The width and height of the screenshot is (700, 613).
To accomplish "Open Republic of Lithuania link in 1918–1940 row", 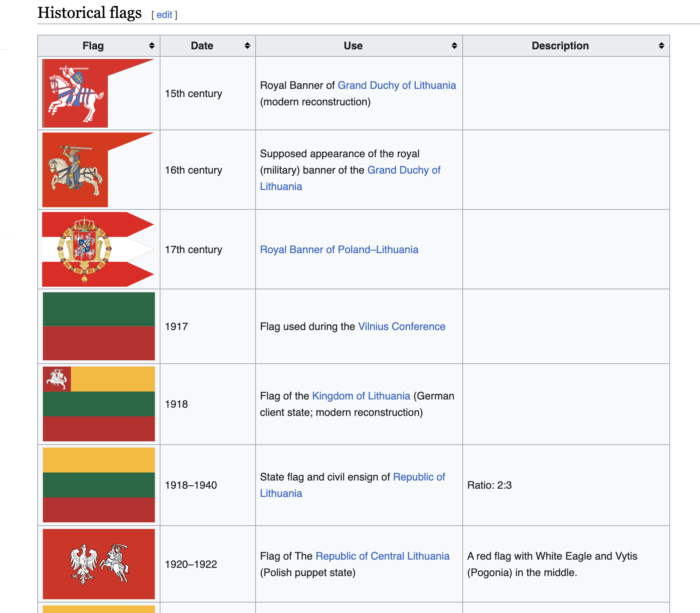I will tap(419, 477).
